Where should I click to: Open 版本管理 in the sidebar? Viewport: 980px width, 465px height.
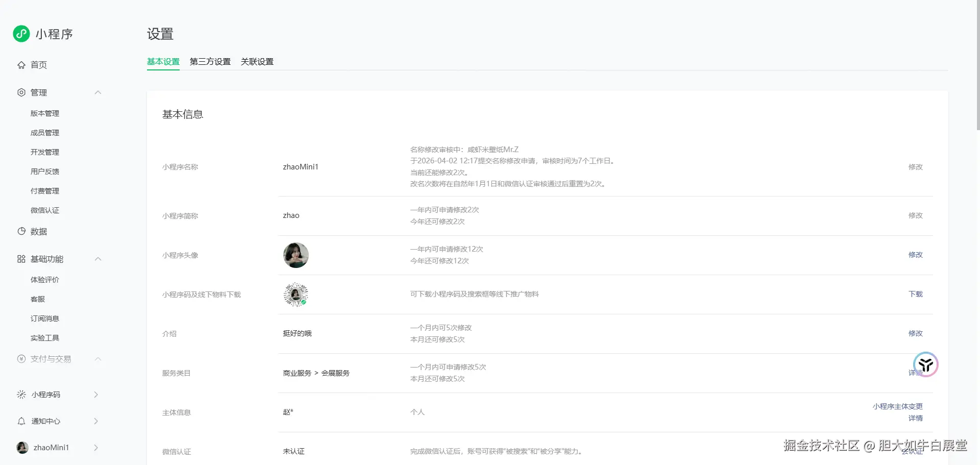tap(45, 113)
